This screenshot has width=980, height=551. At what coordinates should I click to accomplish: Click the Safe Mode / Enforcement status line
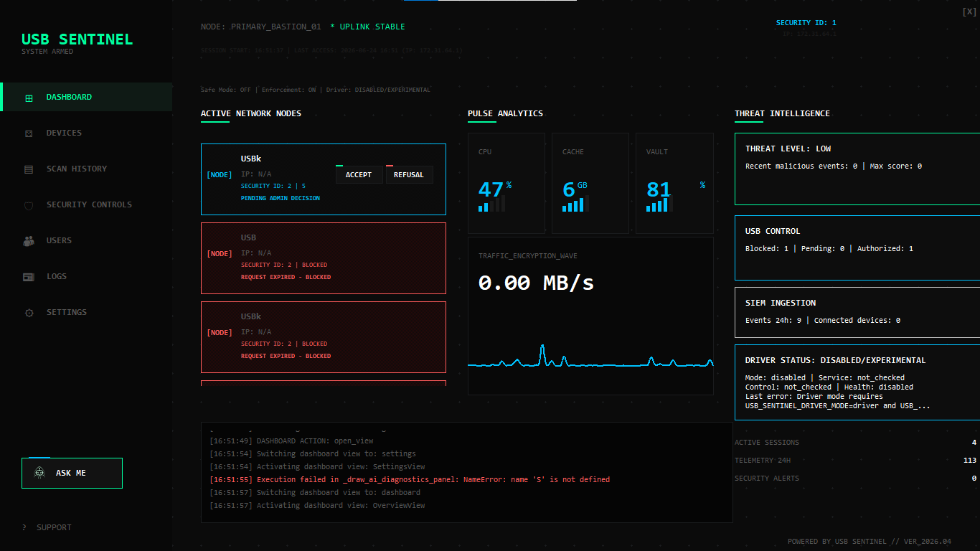[x=316, y=90]
